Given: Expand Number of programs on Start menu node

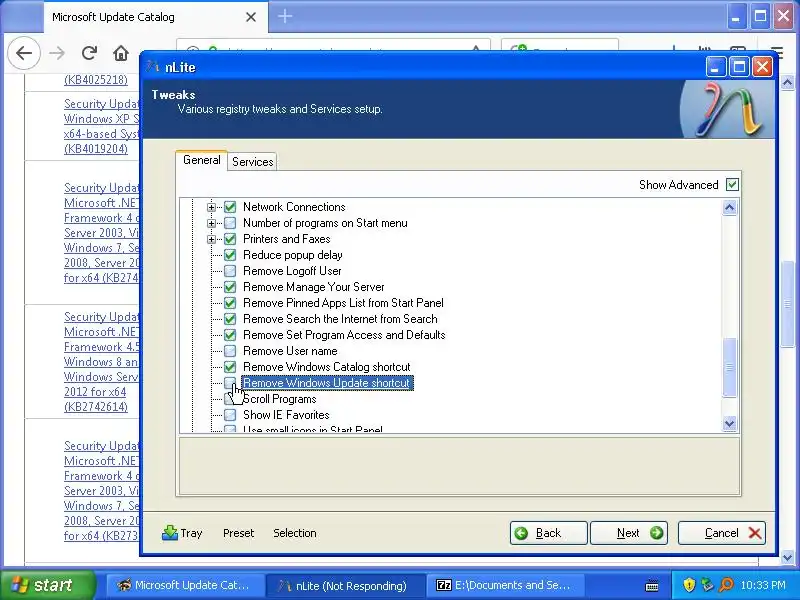Looking at the screenshot, I should click(211, 223).
